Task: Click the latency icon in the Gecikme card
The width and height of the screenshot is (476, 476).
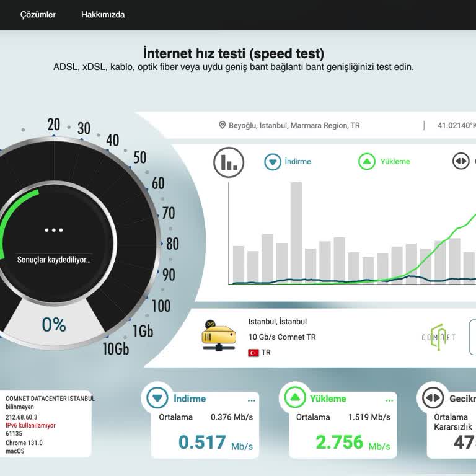Action: tap(433, 398)
